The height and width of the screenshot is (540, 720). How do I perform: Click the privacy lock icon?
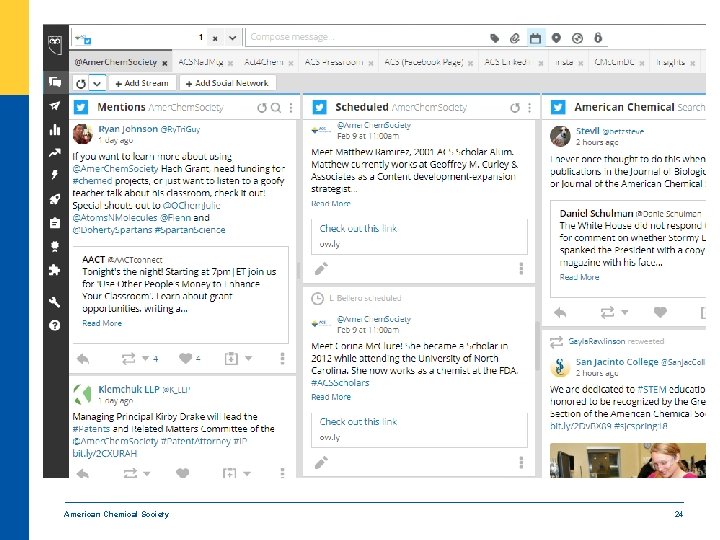click(598, 38)
